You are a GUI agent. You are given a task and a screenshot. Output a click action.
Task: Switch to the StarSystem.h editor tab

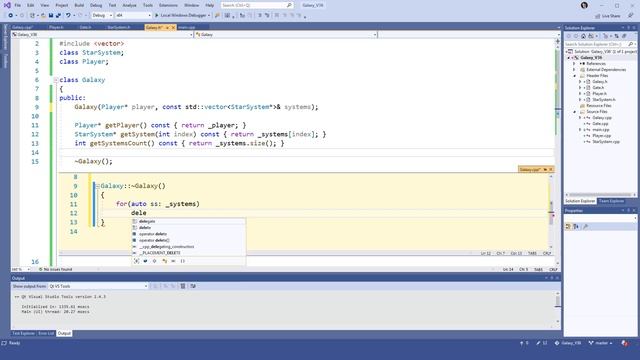click(119, 27)
